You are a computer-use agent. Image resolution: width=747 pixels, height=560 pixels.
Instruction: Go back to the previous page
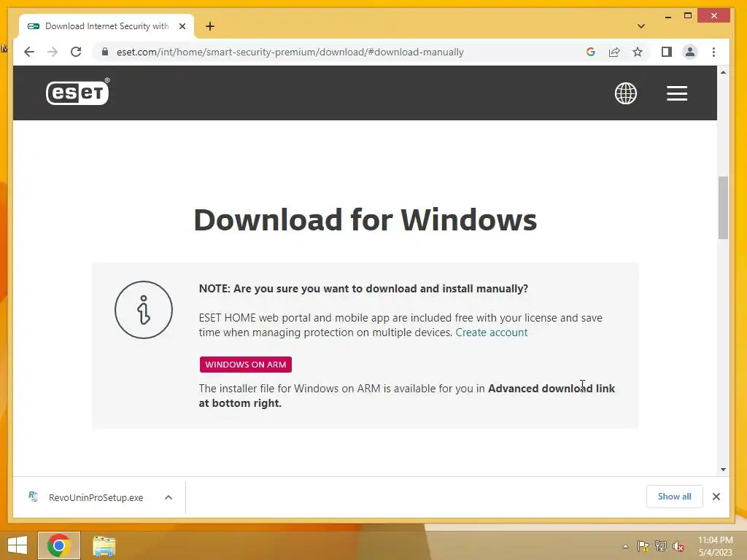tap(29, 52)
